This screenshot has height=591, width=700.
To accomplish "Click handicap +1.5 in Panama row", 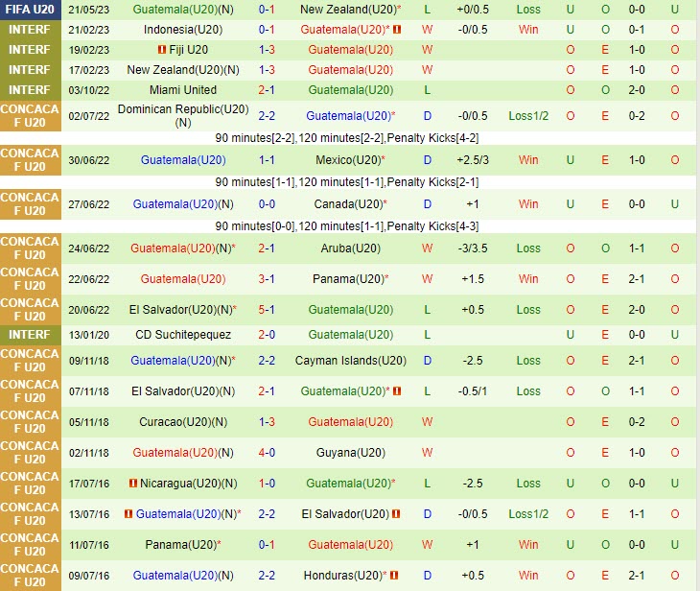I will [473, 279].
